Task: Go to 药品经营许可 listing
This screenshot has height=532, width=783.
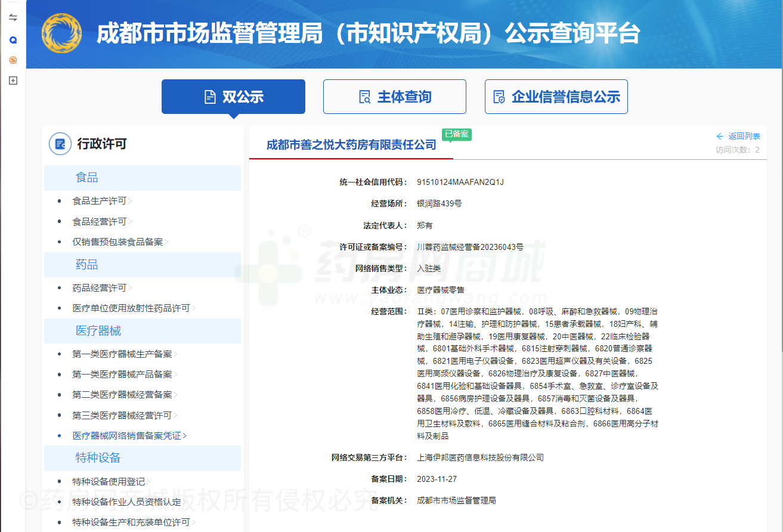Action: coord(100,288)
